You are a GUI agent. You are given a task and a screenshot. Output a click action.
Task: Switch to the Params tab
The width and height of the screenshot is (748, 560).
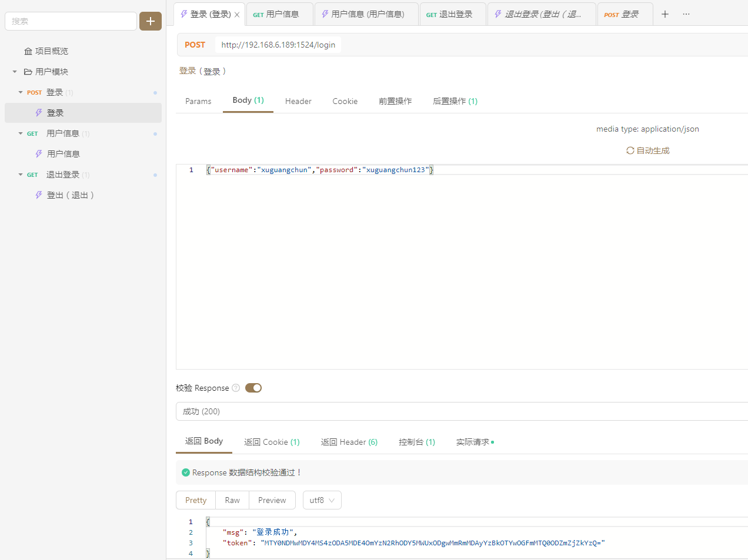pyautogui.click(x=198, y=101)
